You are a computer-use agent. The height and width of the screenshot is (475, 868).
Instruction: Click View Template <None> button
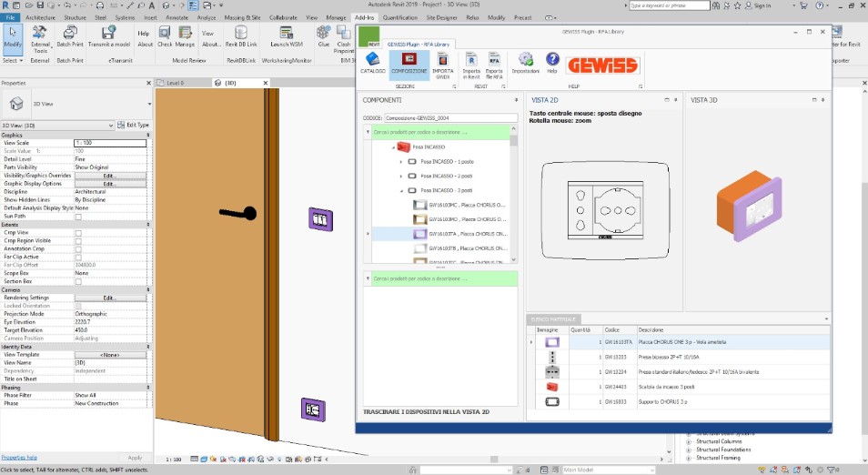(110, 355)
